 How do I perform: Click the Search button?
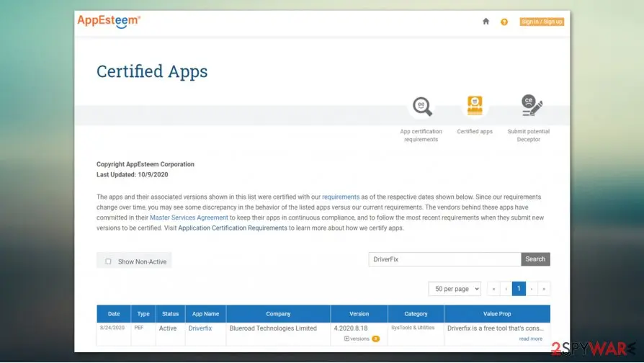pos(535,259)
